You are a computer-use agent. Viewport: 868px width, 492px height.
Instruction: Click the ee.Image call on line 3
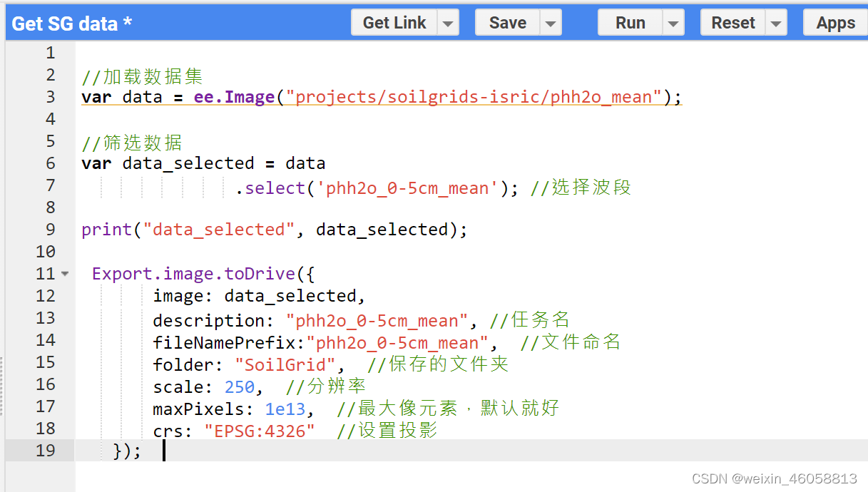(x=235, y=96)
